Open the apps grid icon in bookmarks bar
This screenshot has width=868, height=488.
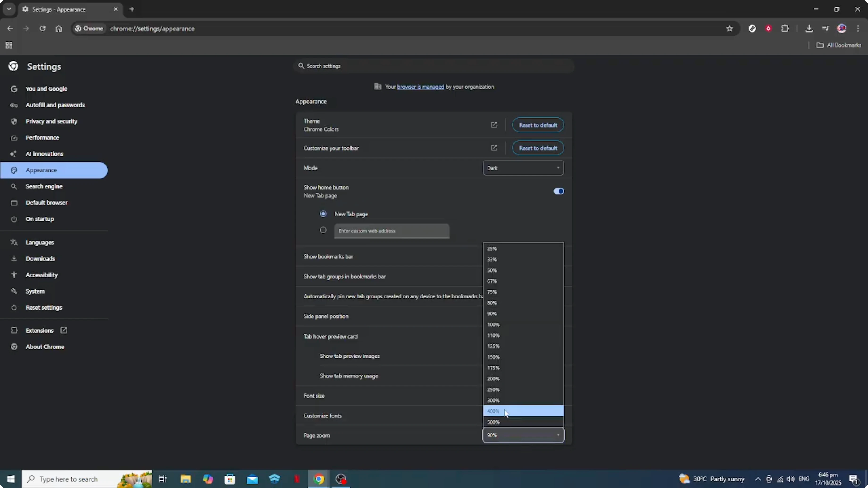coord(9,45)
